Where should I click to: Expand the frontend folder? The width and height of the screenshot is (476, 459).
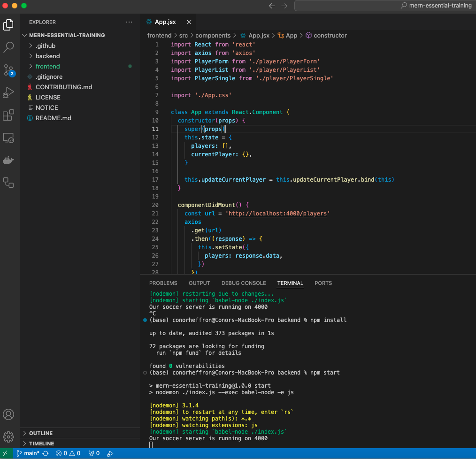(x=47, y=66)
